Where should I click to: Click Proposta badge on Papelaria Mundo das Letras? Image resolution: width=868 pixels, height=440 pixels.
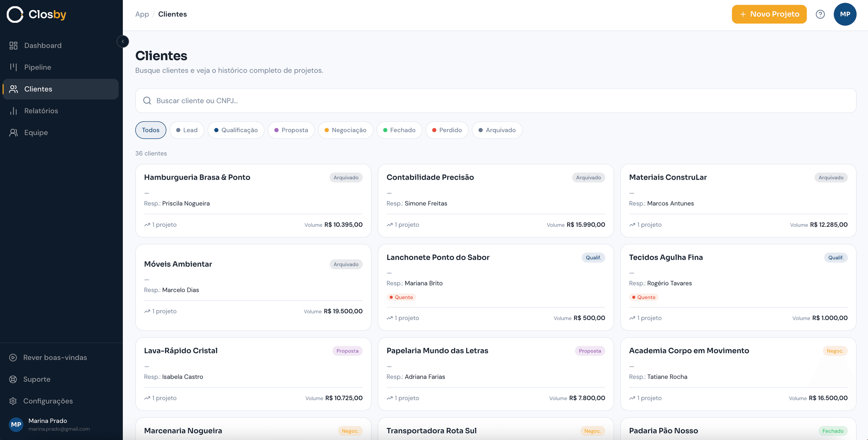click(x=590, y=351)
